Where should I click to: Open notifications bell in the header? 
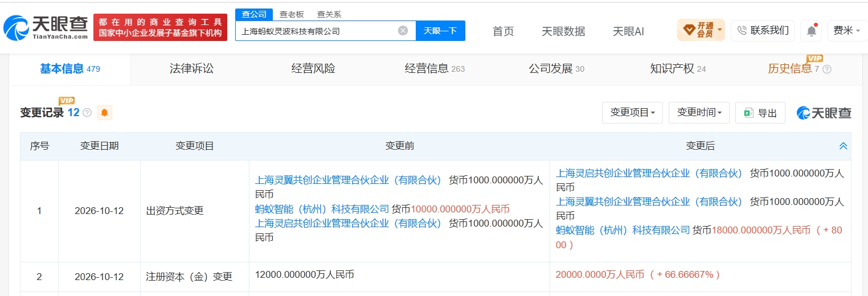point(811,31)
